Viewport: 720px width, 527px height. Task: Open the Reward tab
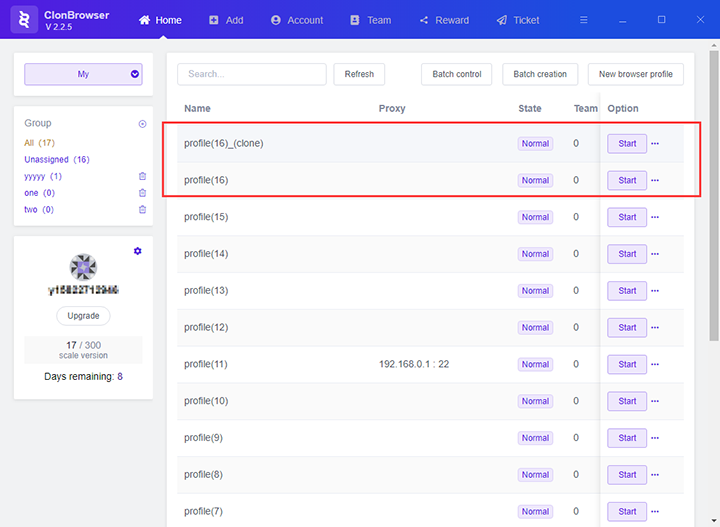click(x=444, y=20)
